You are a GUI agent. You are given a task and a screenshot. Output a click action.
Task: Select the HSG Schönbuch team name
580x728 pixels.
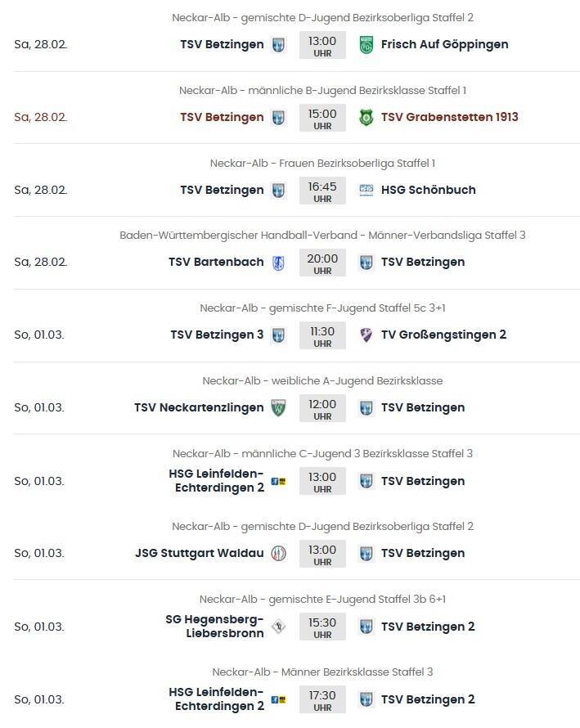click(x=428, y=190)
